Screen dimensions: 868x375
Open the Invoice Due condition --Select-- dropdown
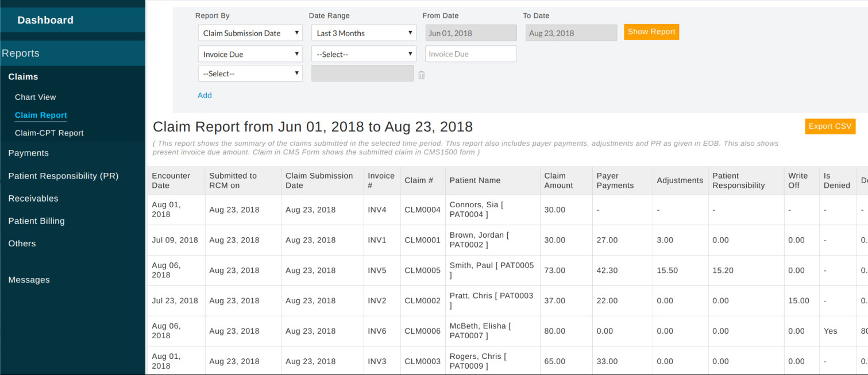pyautogui.click(x=363, y=55)
